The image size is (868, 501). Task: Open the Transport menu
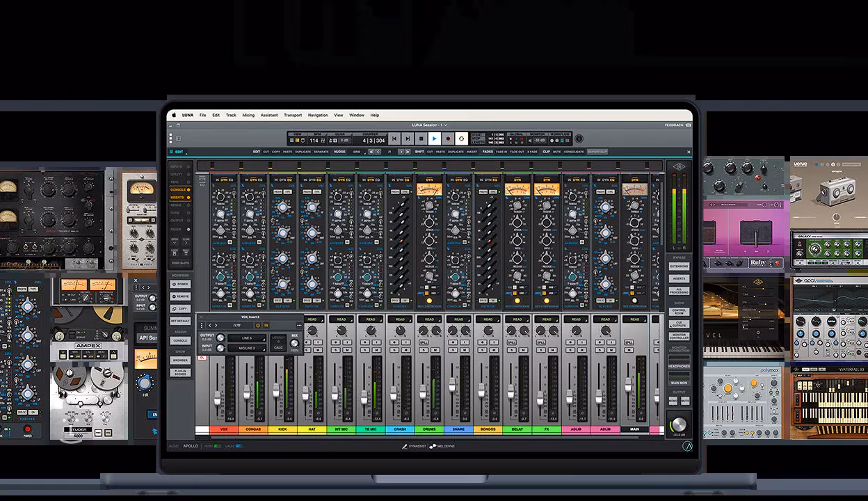click(293, 115)
